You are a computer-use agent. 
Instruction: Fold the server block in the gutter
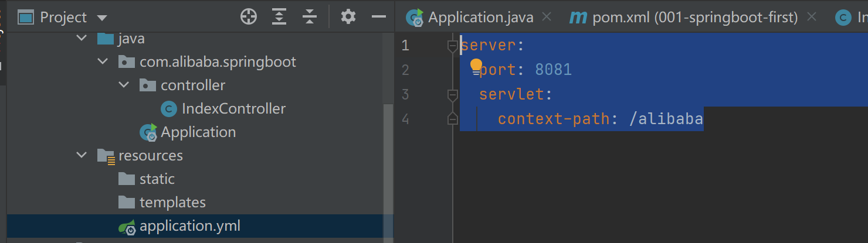tap(452, 45)
